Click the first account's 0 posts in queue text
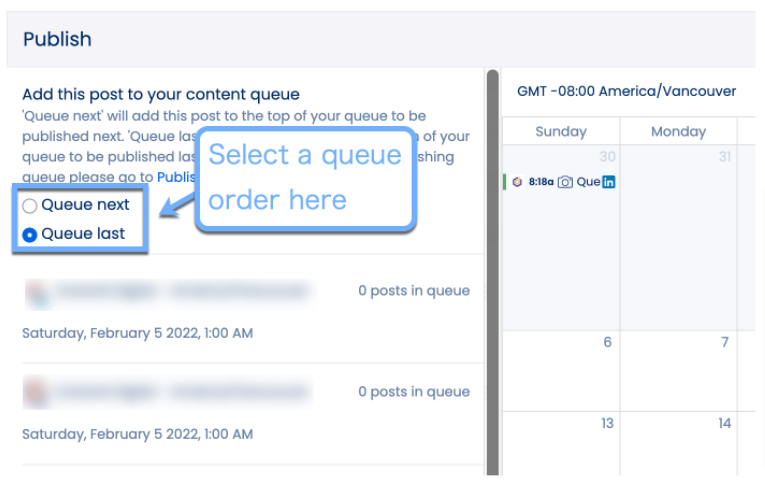Viewport: 765px width, 488px height. (x=414, y=291)
